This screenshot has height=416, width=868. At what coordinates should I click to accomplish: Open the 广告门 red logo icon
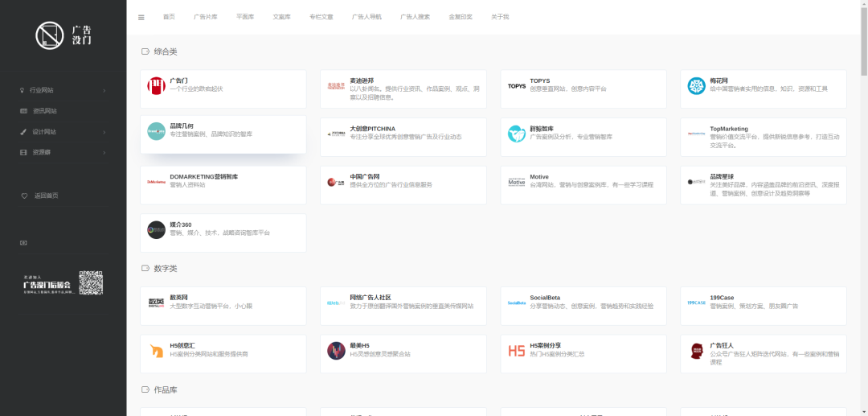156,86
